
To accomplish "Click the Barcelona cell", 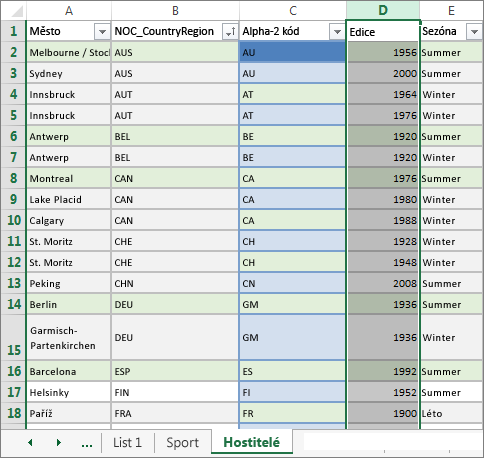I will [69, 371].
